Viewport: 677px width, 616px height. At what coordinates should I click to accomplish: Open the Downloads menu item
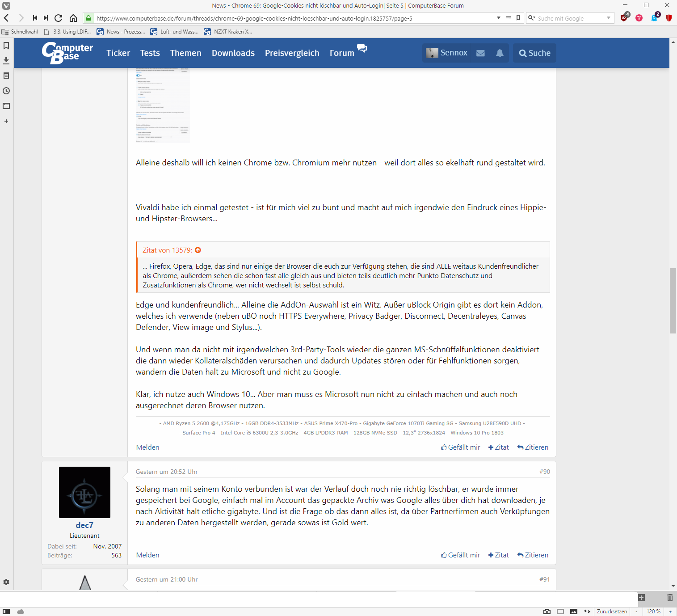[x=233, y=53]
